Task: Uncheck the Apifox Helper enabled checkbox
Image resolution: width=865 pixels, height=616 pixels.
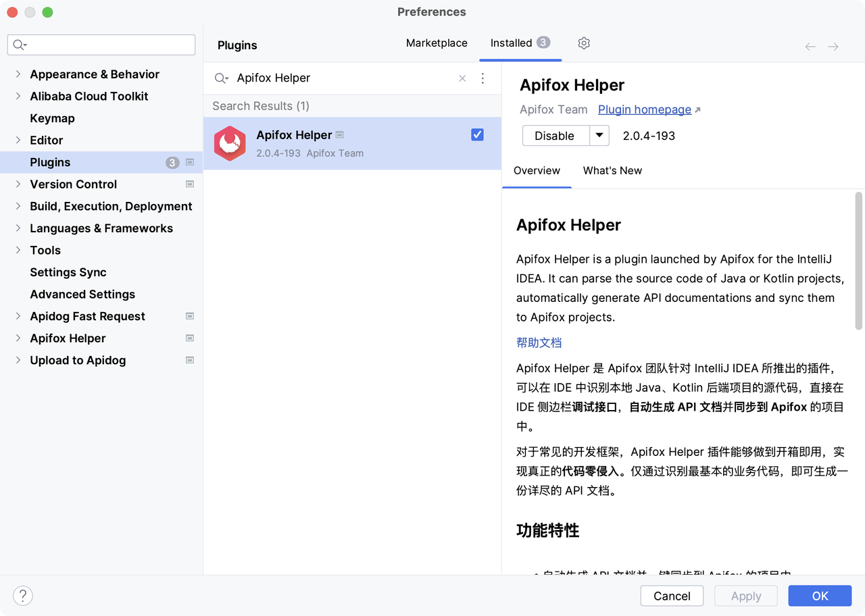Action: coord(477,134)
